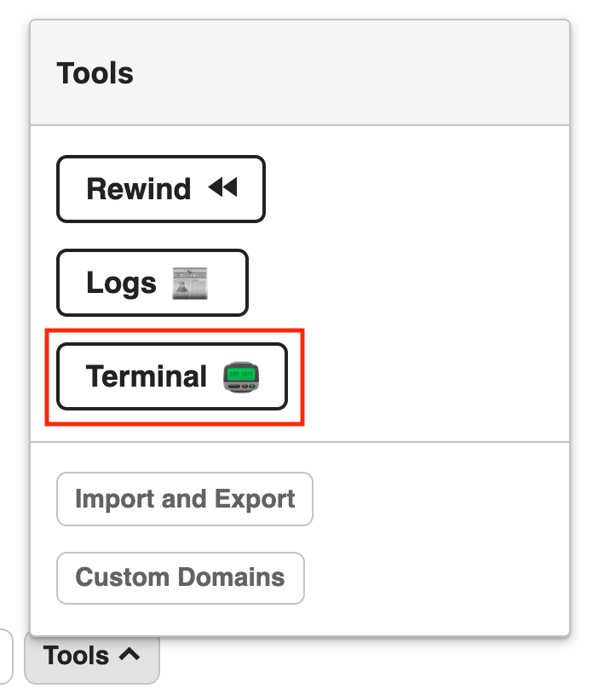Click the "Tools" heading in the popup
610x700 pixels.
(x=95, y=73)
